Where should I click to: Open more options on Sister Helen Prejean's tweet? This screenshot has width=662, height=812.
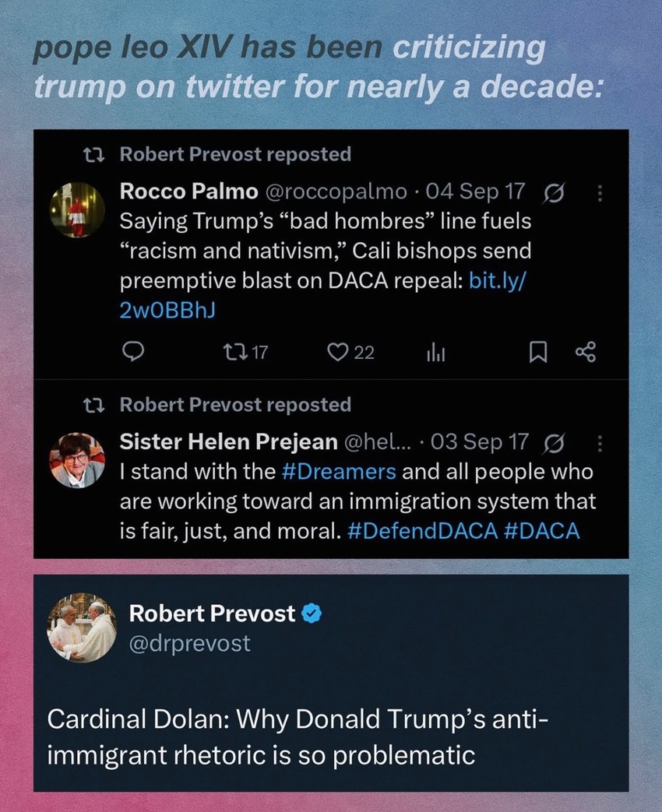(600, 442)
